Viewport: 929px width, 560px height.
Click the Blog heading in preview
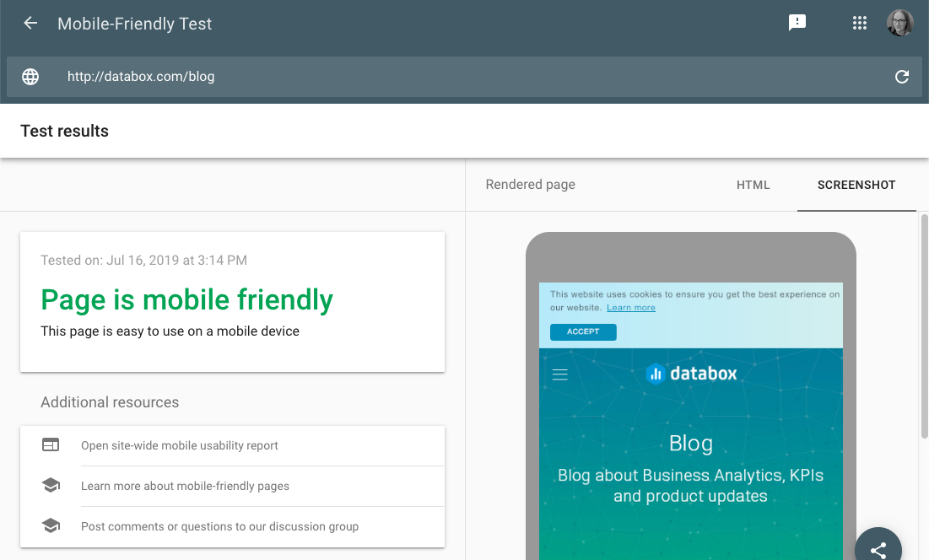(x=691, y=443)
